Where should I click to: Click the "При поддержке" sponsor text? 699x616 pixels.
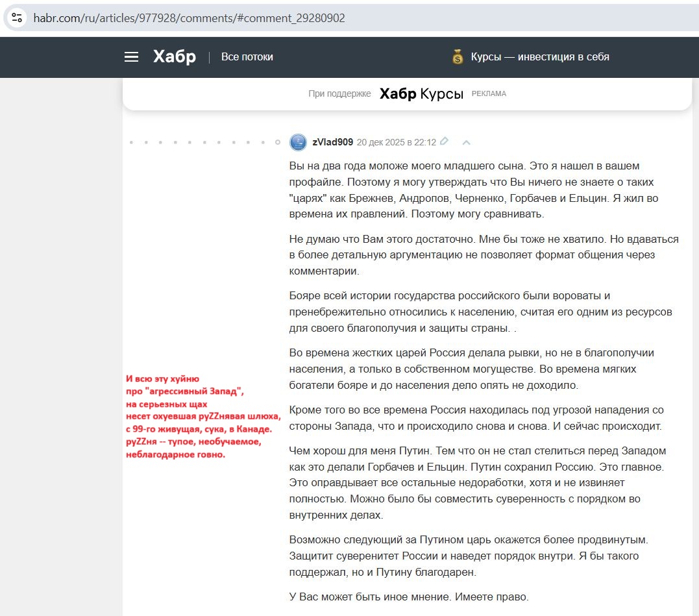[x=339, y=93]
